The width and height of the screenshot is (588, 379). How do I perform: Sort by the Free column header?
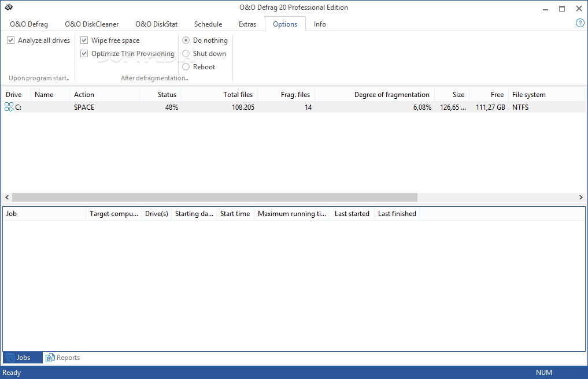click(x=489, y=95)
